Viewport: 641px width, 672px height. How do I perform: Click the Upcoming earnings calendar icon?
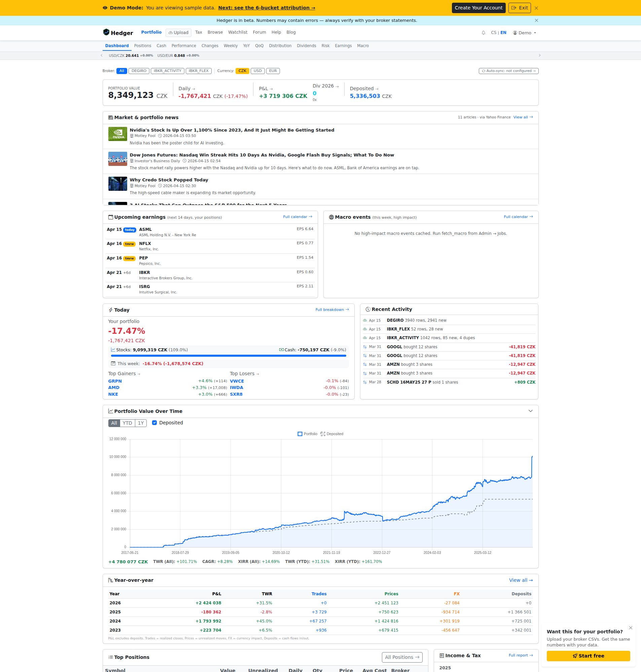click(111, 217)
